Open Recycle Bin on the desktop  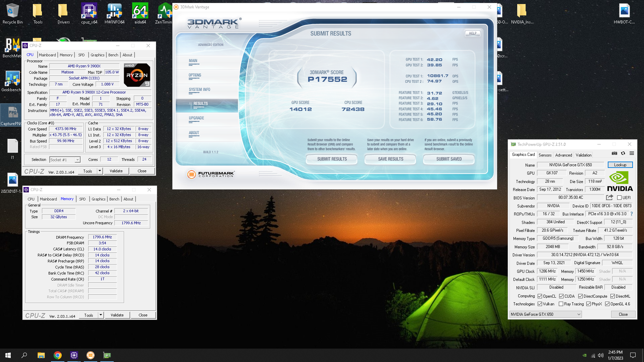[12, 13]
